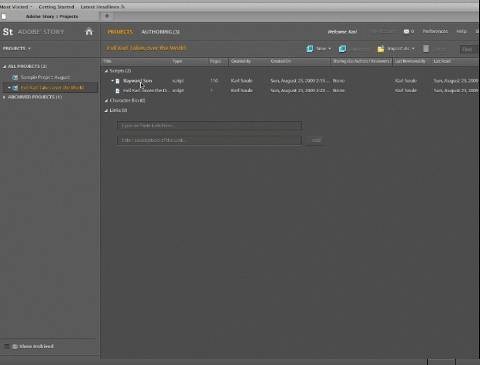This screenshot has width=480, height=365.
Task: Open the mail notifications icon
Action: (x=406, y=31)
